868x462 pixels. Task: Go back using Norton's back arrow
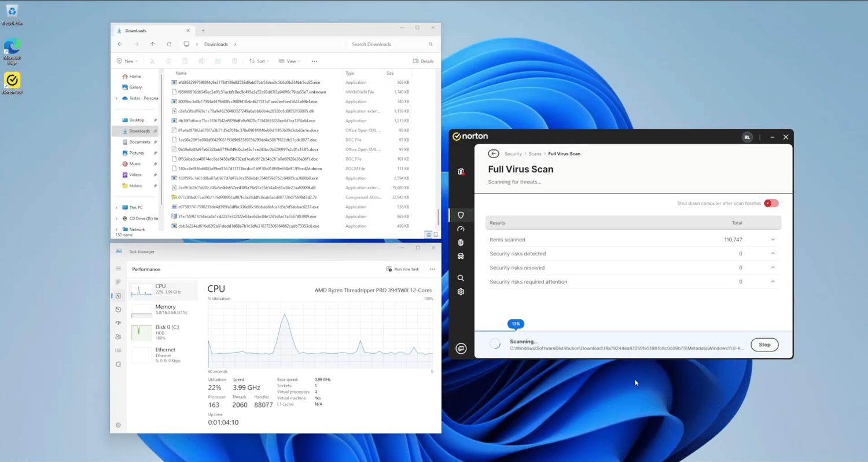494,154
